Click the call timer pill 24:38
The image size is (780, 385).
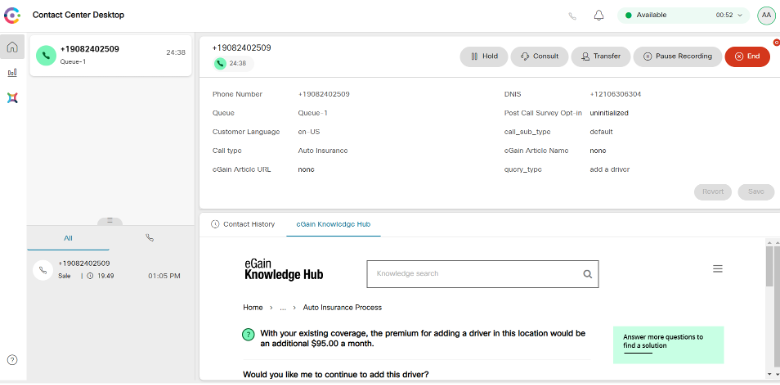[233, 64]
